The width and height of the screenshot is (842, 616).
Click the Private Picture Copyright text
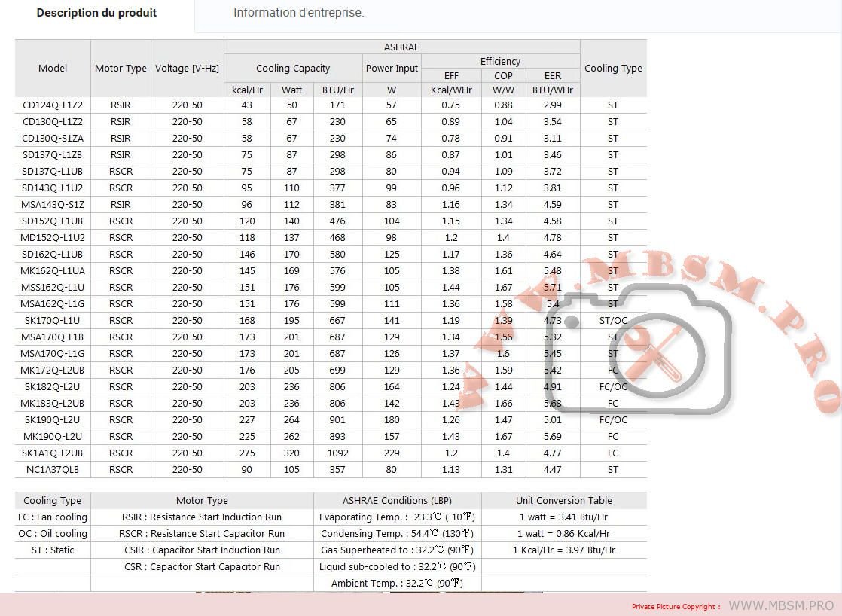coord(675,606)
